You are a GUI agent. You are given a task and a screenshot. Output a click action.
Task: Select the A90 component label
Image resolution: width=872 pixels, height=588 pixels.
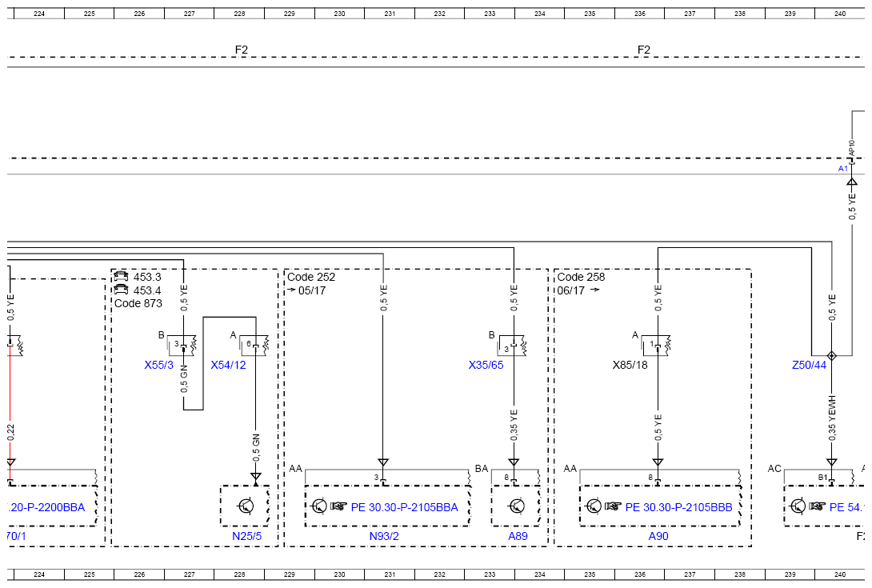tap(658, 536)
